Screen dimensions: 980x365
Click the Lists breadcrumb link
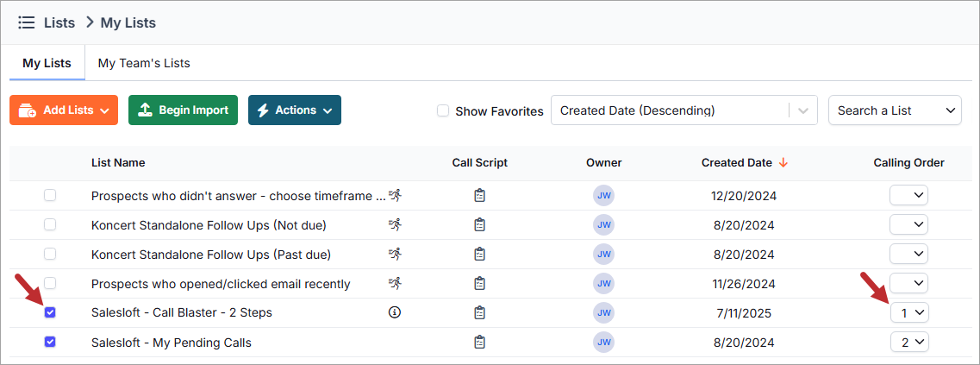pyautogui.click(x=59, y=22)
